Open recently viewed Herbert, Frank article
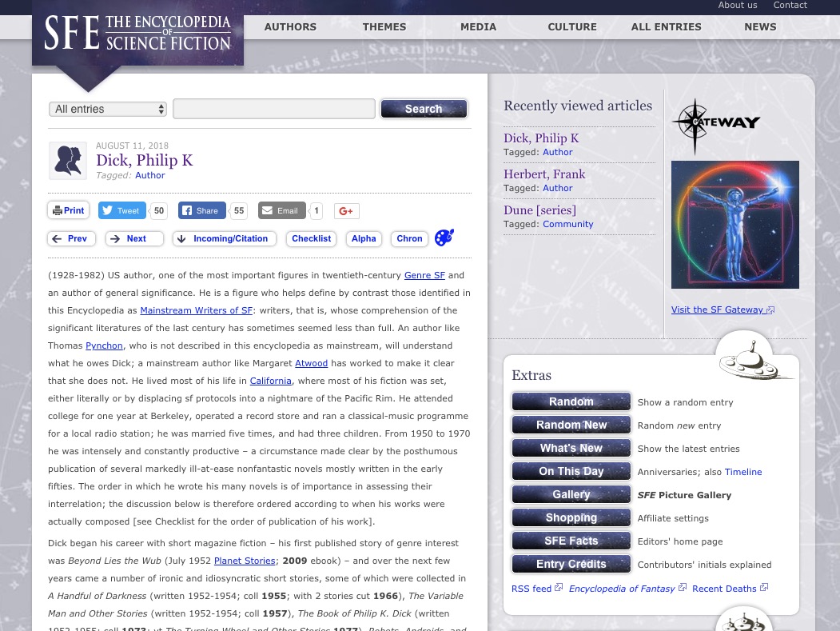This screenshot has height=631, width=840. (544, 174)
